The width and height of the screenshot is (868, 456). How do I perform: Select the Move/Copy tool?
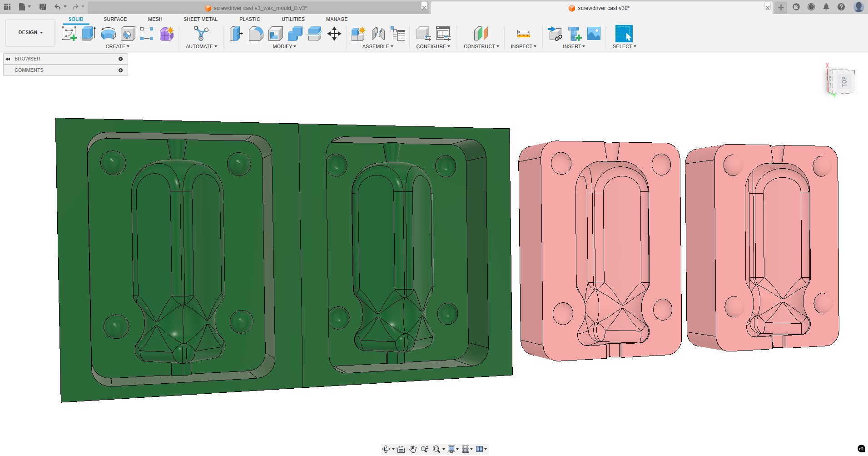[x=334, y=34]
